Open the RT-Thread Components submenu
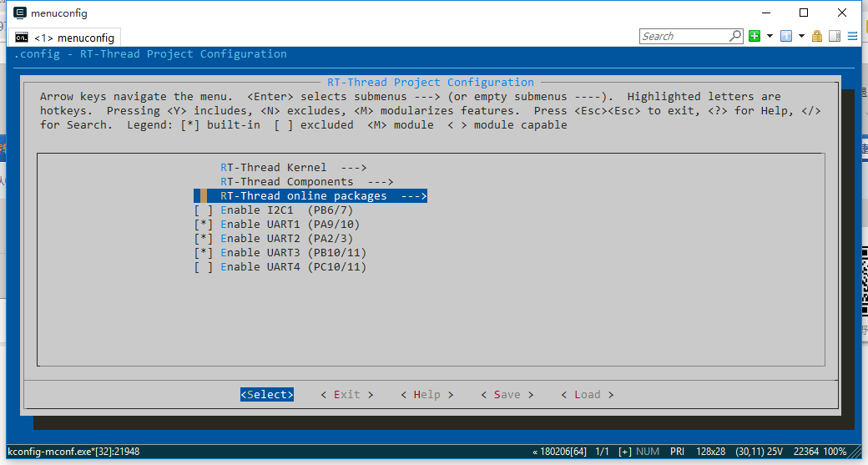The image size is (868, 465). click(x=306, y=181)
